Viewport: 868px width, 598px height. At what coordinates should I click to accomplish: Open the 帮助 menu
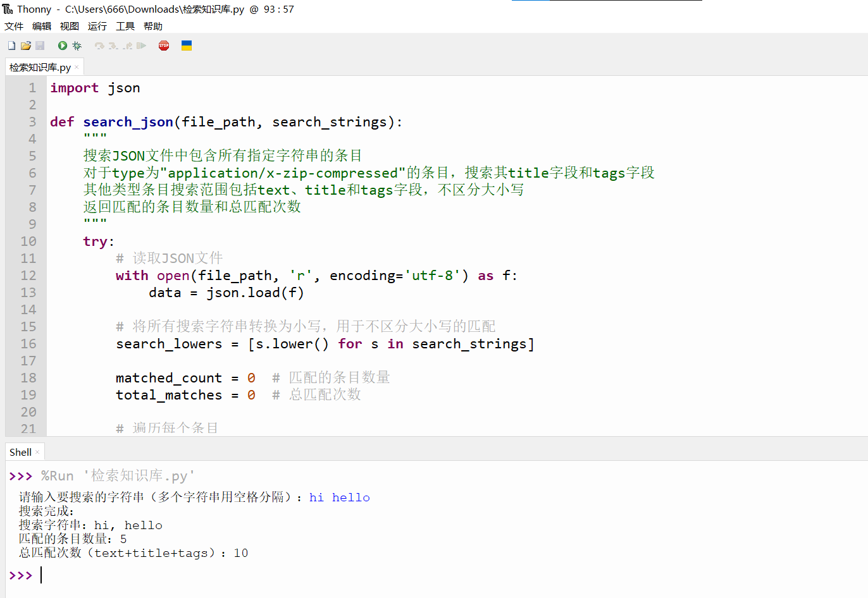pyautogui.click(x=153, y=26)
